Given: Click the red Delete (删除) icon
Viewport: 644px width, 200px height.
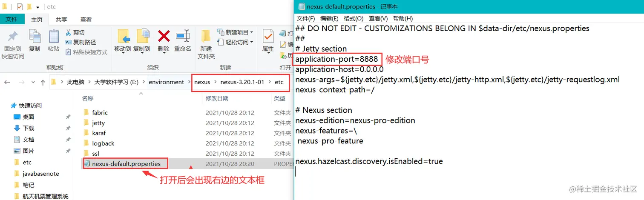Looking at the screenshot, I should [x=164, y=36].
